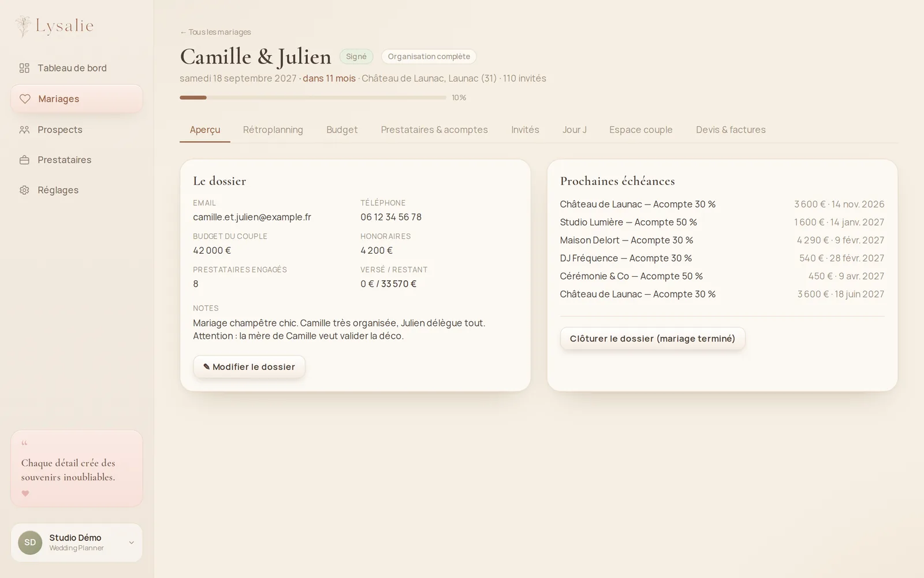Select Cérémonie & Co — Acompte 50 % row
The image size is (924, 578).
click(x=722, y=276)
